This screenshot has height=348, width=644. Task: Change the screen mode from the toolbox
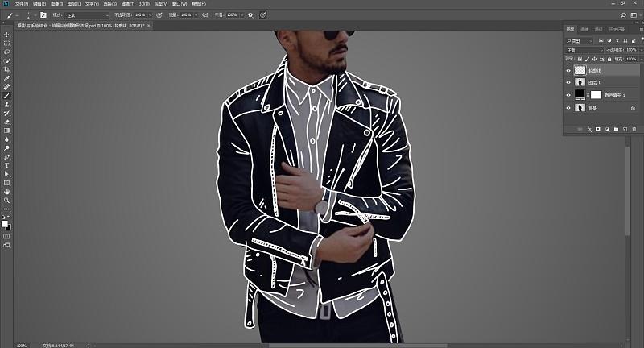6,245
